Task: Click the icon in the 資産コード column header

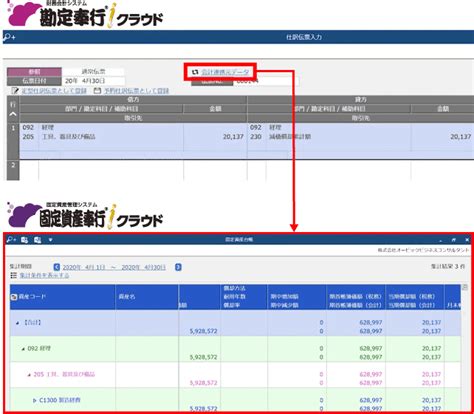Action: (14, 297)
